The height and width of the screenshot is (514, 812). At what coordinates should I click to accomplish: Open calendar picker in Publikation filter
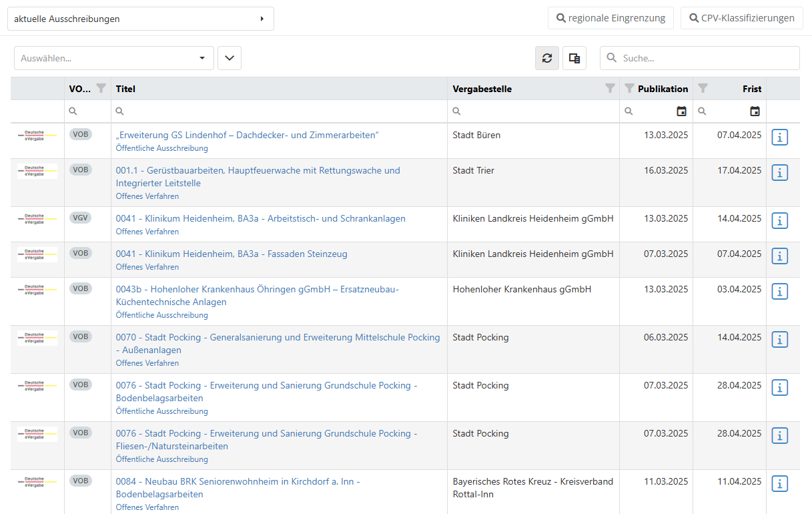click(x=681, y=111)
